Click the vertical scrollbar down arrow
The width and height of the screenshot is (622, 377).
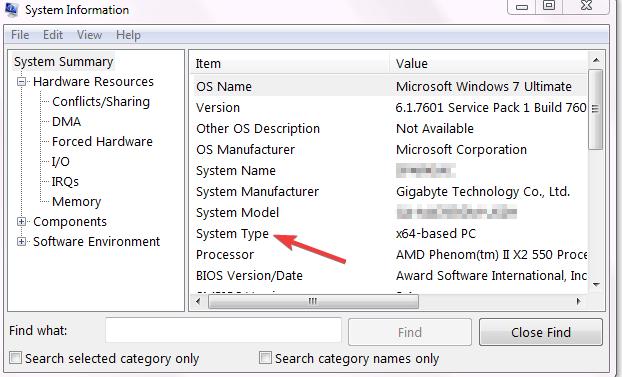pyautogui.click(x=596, y=285)
